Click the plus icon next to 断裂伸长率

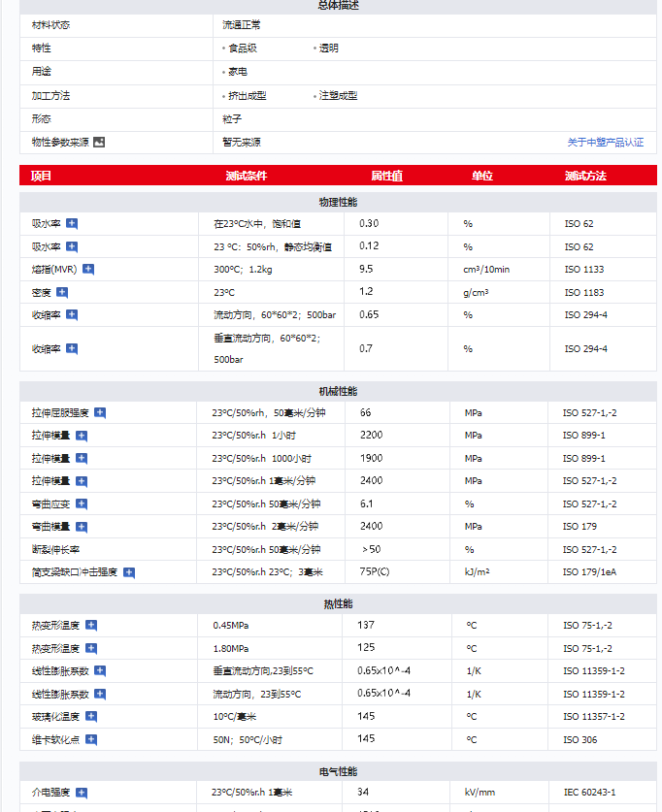pyautogui.click(x=91, y=550)
